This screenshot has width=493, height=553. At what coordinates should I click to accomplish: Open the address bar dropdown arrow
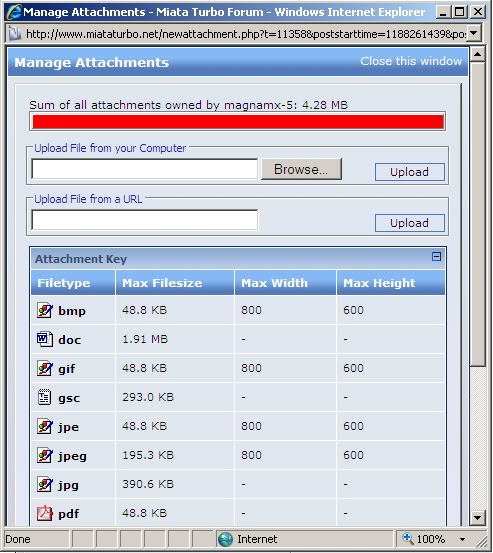pyautogui.click(x=474, y=34)
